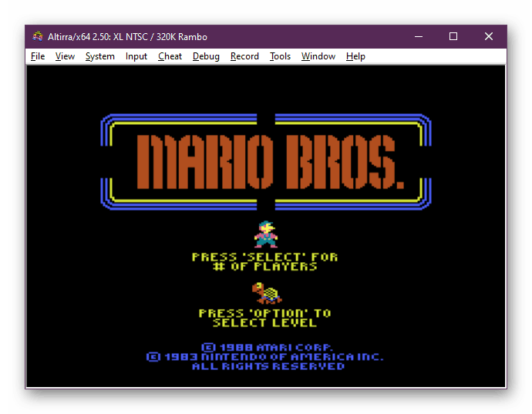Click the "1983 NINTENDO OF AMERICA INC." line
Screen dimensions: 532x414
(x=265, y=357)
